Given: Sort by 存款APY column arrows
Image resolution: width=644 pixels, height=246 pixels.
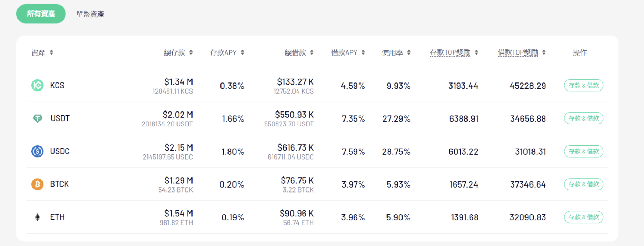Looking at the screenshot, I should [243, 52].
